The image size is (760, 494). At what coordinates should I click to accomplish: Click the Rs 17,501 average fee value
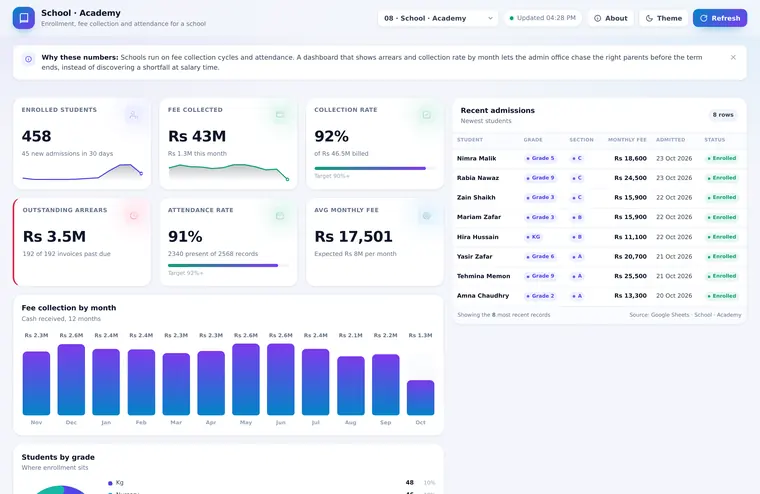click(353, 237)
